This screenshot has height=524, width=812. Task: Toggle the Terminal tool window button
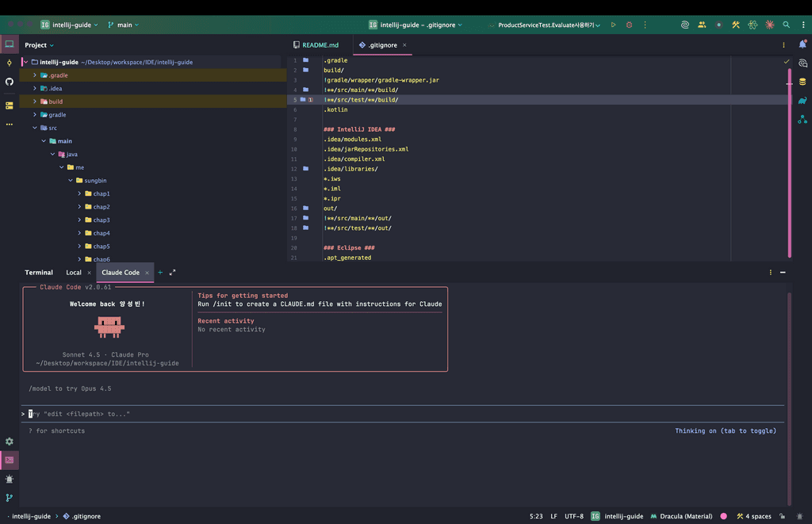pyautogui.click(x=10, y=460)
